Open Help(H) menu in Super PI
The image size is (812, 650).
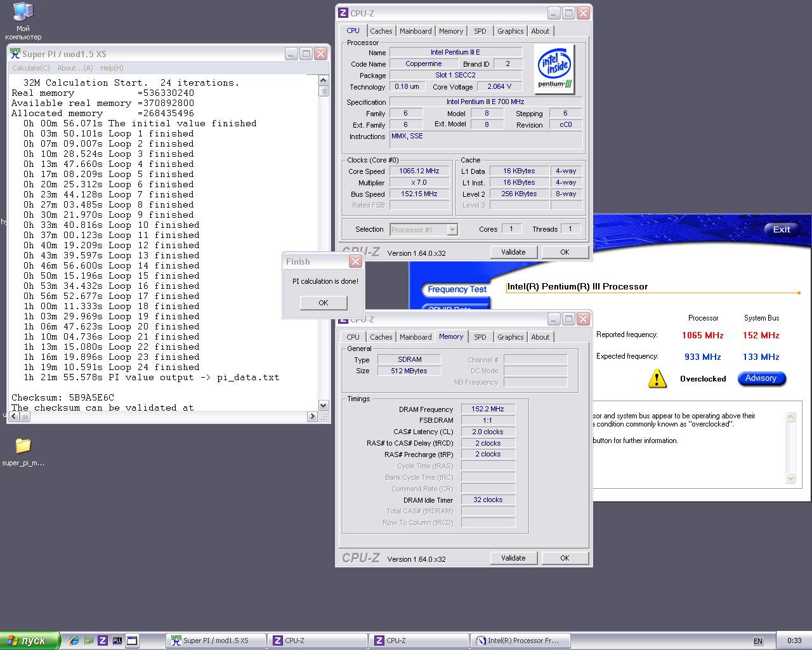pyautogui.click(x=112, y=68)
